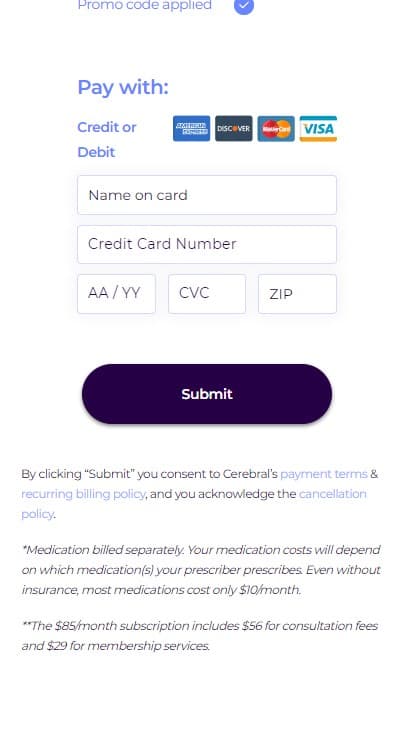Viewport: 414px width, 736px height.
Task: Open the recurring billing policy link
Action: [83, 494]
